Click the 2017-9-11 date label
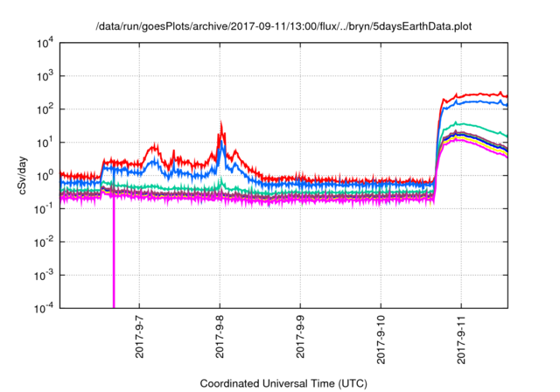The image size is (560, 392). click(x=461, y=339)
